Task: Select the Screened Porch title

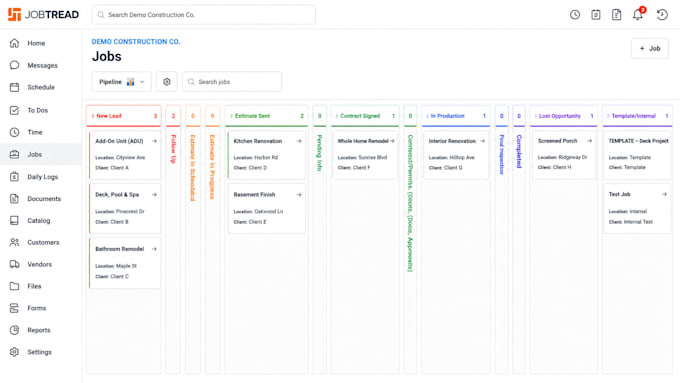Action: point(557,141)
